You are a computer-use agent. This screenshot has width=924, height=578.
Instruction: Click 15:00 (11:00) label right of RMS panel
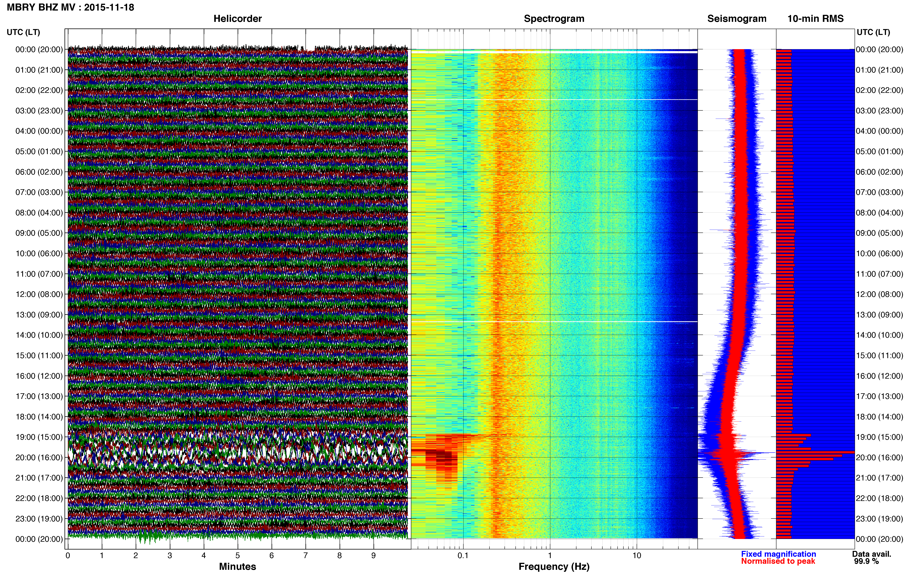pos(879,355)
